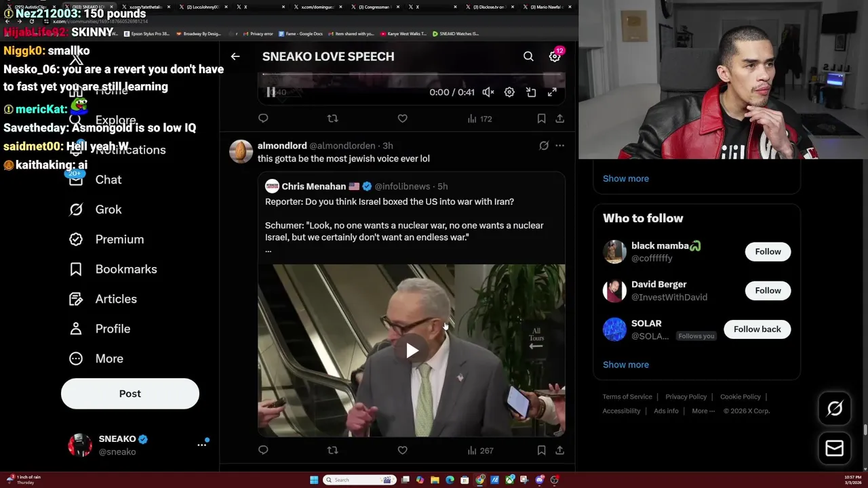Show more under Who to follow

[626, 365]
